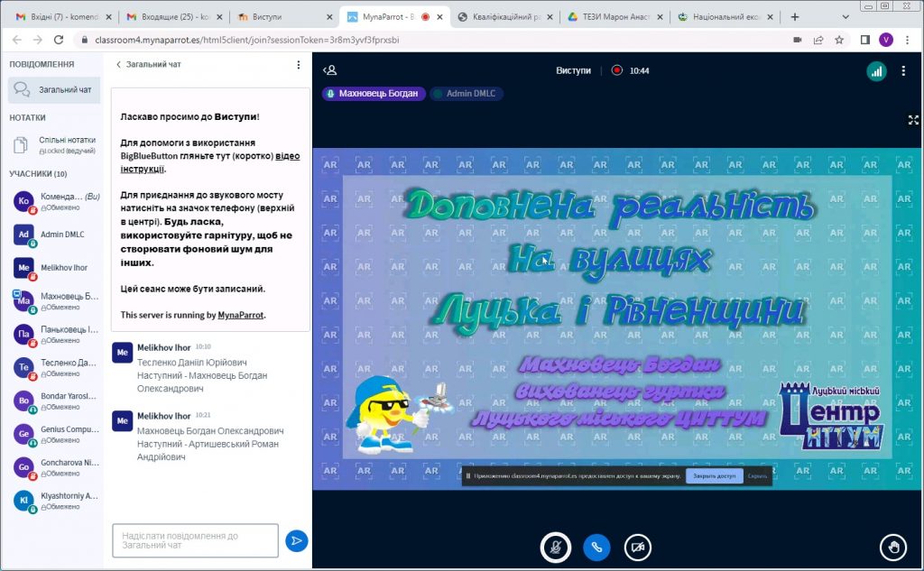The width and height of the screenshot is (924, 571).
Task: Make the shared screen fullscreen
Action: [913, 119]
